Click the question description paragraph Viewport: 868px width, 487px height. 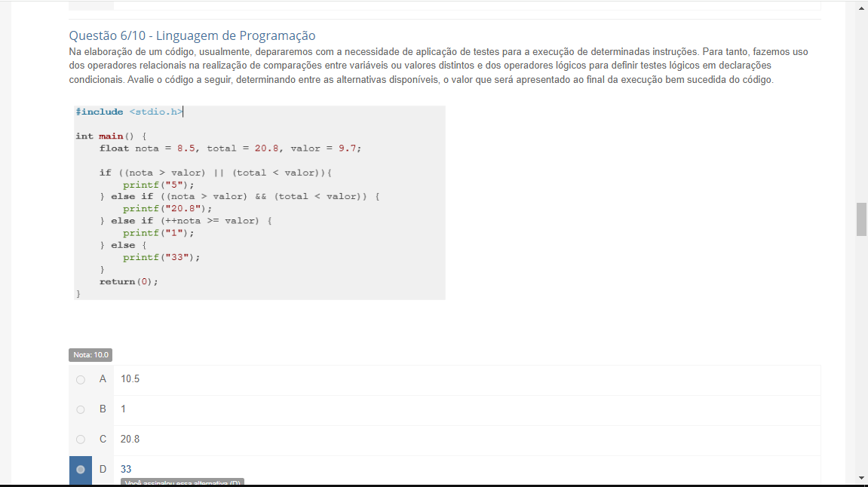coord(437,66)
